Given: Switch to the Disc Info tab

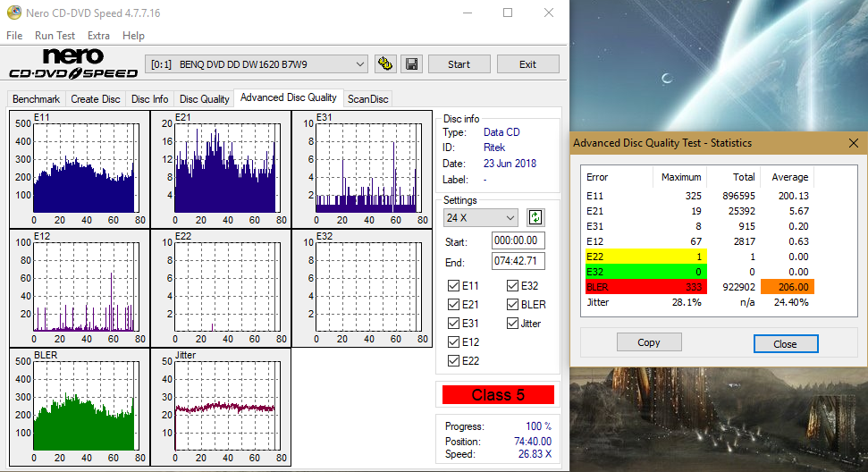Looking at the screenshot, I should click(x=149, y=99).
